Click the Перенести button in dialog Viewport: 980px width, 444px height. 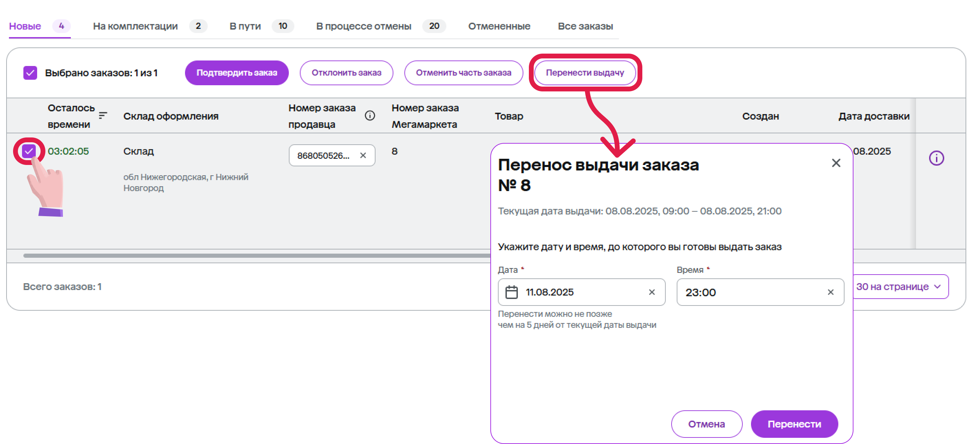794,424
